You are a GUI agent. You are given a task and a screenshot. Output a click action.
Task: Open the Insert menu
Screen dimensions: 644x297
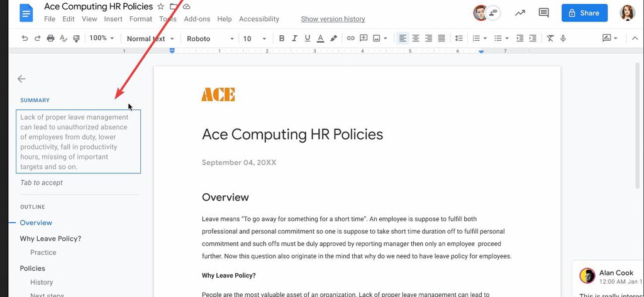(x=113, y=19)
